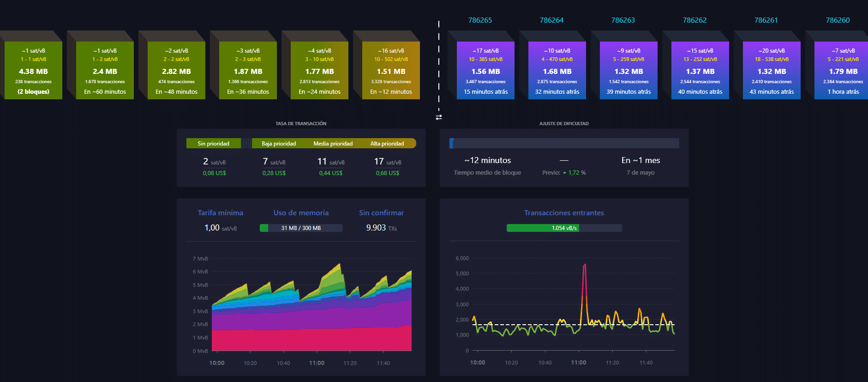Click the 1.054 vB/s incoming rate bar
This screenshot has width=868, height=382.
point(564,228)
